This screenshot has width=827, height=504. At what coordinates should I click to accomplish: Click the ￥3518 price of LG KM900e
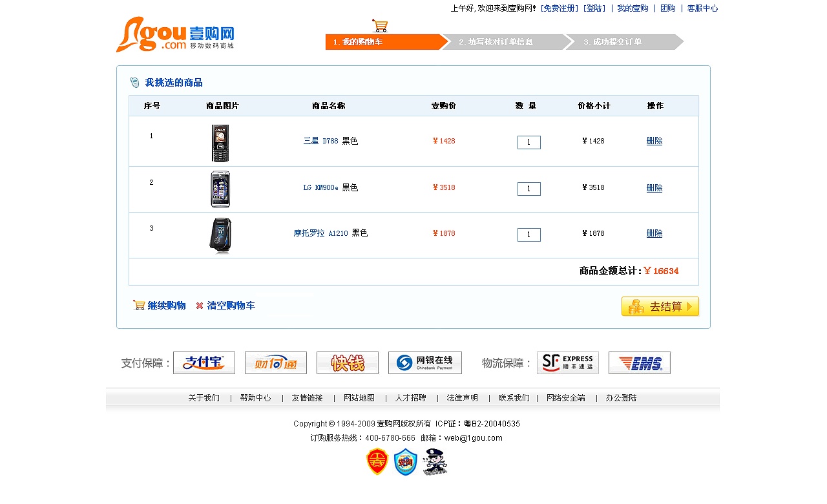pyautogui.click(x=444, y=187)
